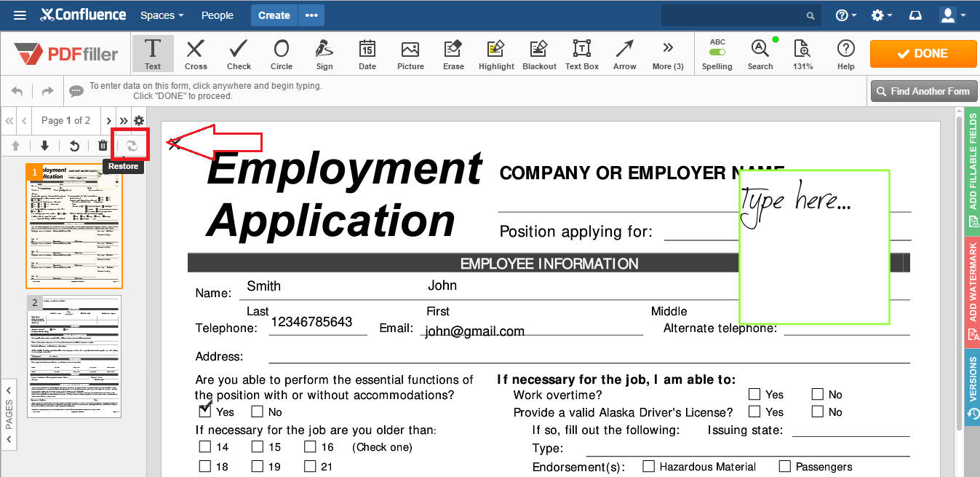
Task: Open page panel settings gear
Action: coord(139,120)
